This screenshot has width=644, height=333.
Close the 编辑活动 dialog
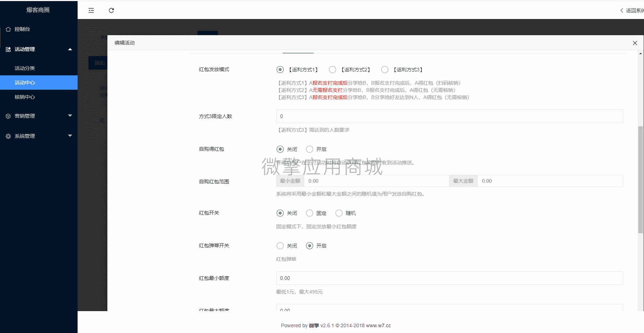635,43
